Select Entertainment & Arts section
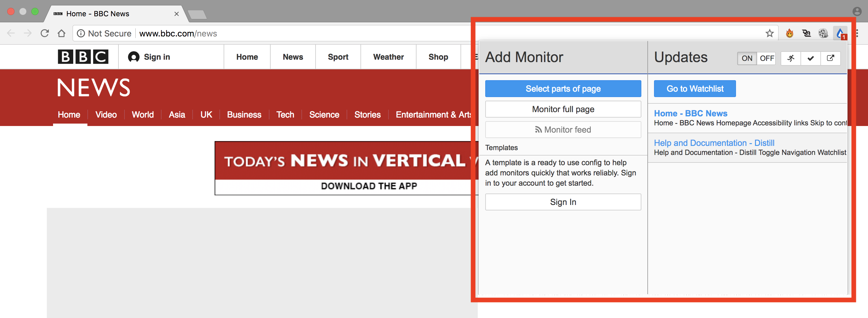Screen dimensions: 868x318 click(433, 115)
